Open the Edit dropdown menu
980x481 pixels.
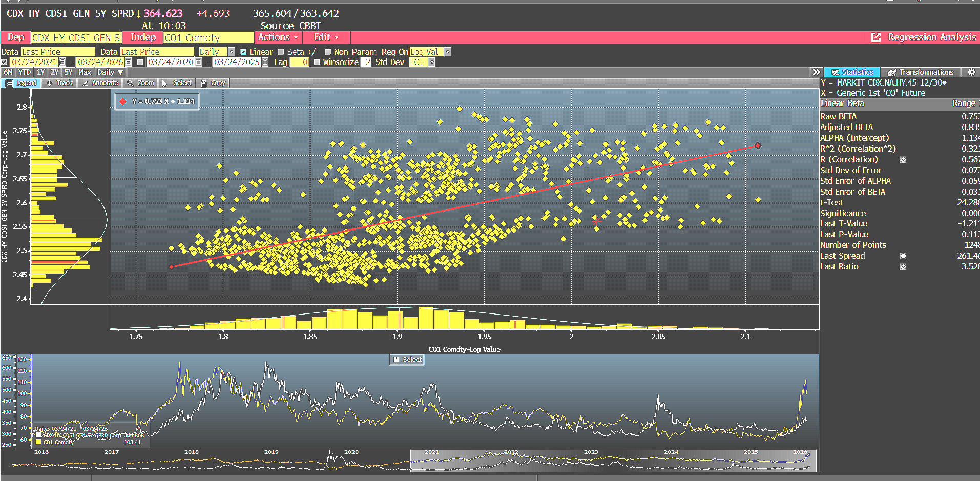[x=326, y=37]
